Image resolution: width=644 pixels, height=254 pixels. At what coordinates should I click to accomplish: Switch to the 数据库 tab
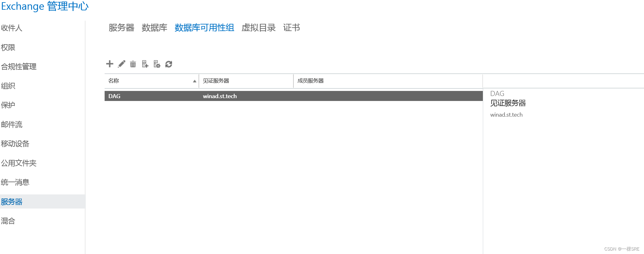click(154, 28)
